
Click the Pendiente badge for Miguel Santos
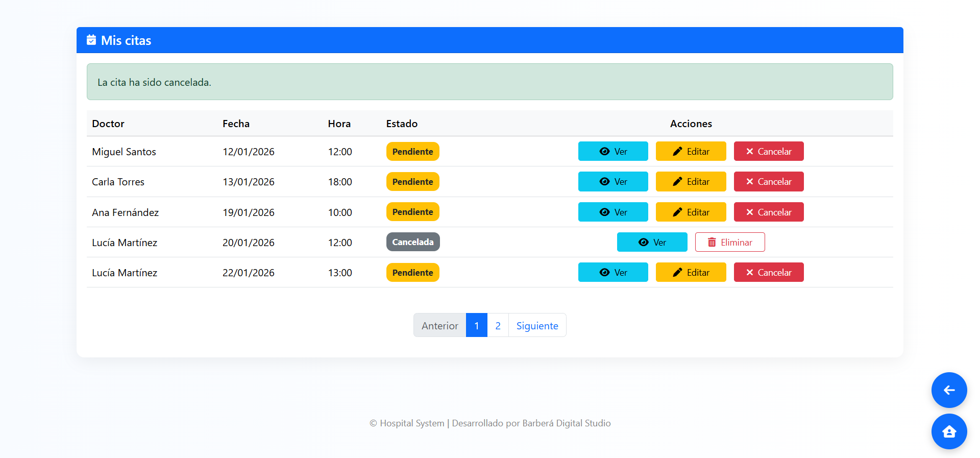click(412, 151)
